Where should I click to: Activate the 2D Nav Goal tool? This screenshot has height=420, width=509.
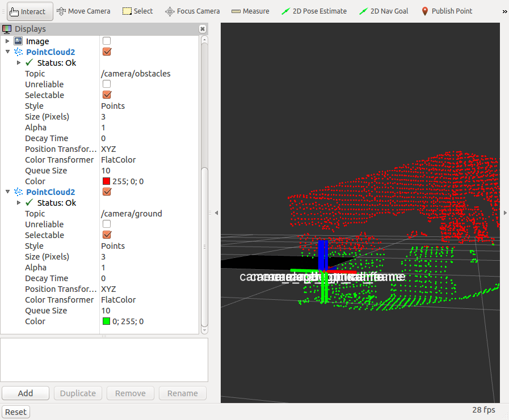[x=384, y=11]
